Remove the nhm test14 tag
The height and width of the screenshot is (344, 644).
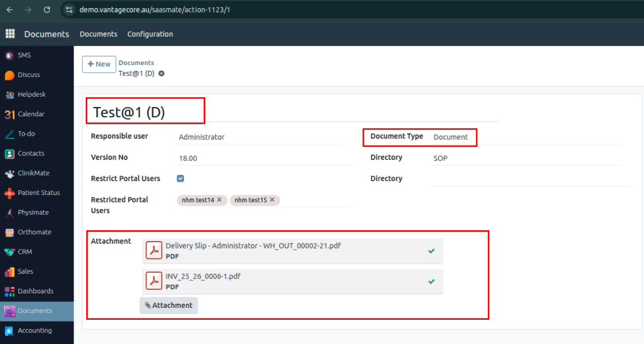219,200
